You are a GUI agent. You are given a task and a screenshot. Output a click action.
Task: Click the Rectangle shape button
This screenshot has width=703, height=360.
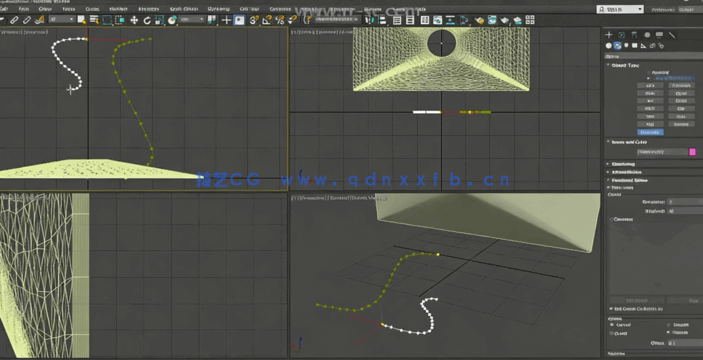pos(681,85)
